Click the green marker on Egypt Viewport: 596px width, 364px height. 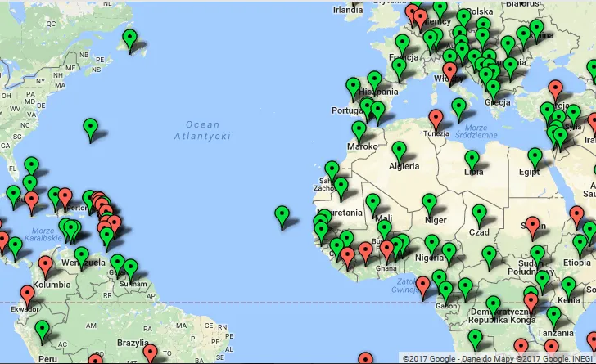click(535, 160)
